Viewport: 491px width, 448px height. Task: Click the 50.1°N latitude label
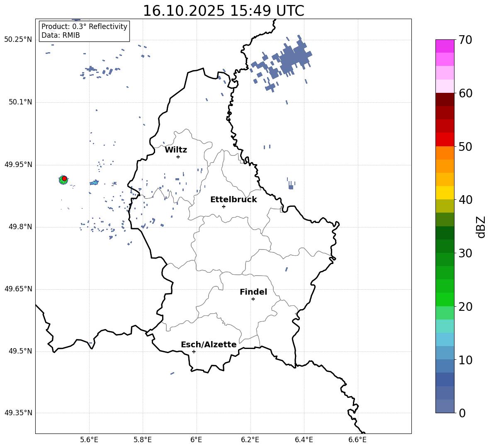[20, 102]
